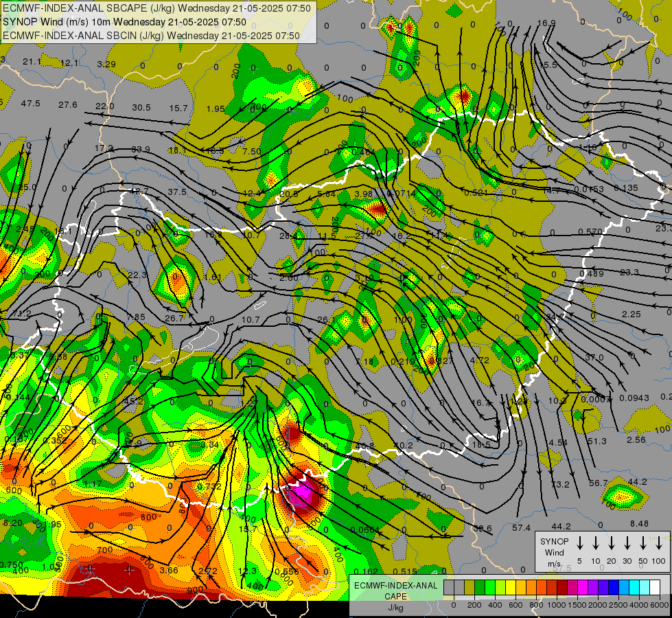672x618 pixels.
Task: Click the wind arrow above 20 in SYNOP legend
Action: pos(611,543)
